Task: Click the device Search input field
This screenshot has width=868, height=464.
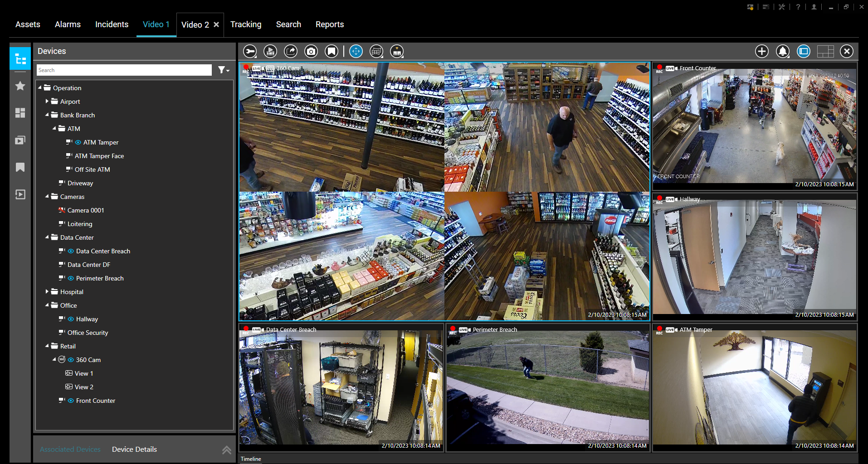Action: 124,70
